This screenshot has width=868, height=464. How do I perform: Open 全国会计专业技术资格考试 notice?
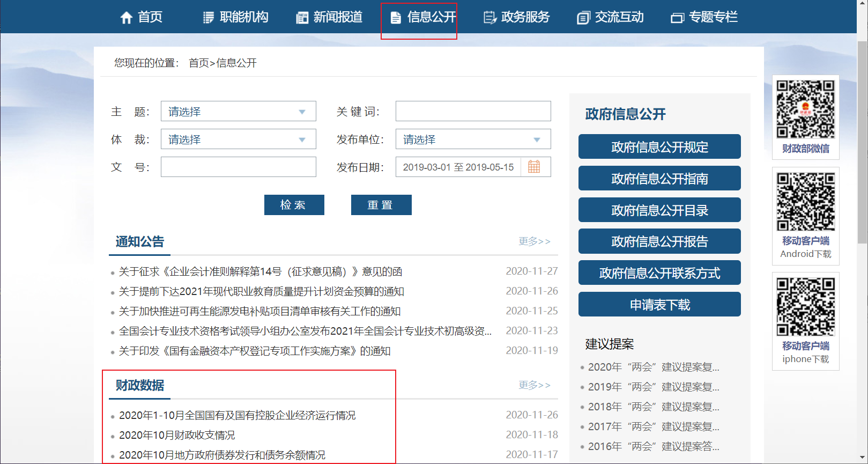tap(305, 331)
